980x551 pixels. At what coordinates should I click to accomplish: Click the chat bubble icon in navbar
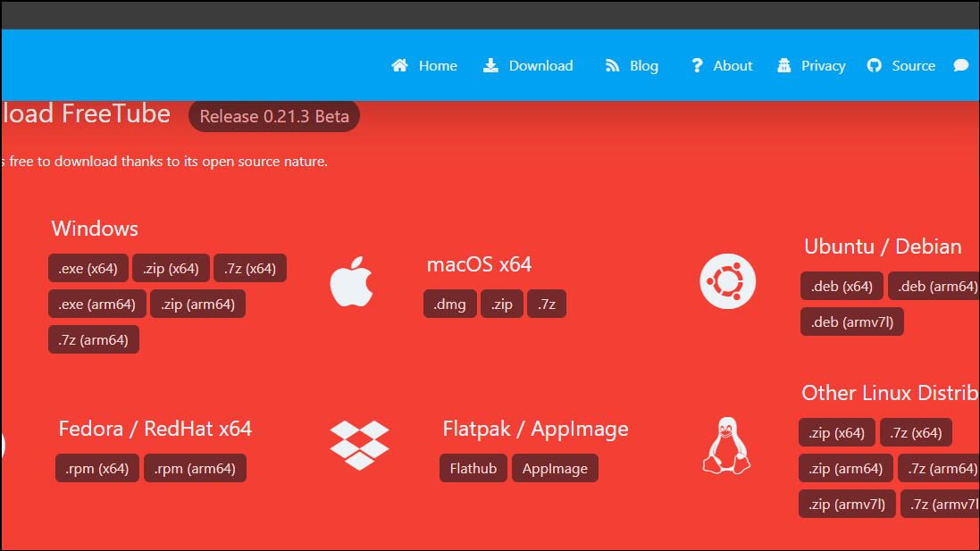[x=961, y=65]
